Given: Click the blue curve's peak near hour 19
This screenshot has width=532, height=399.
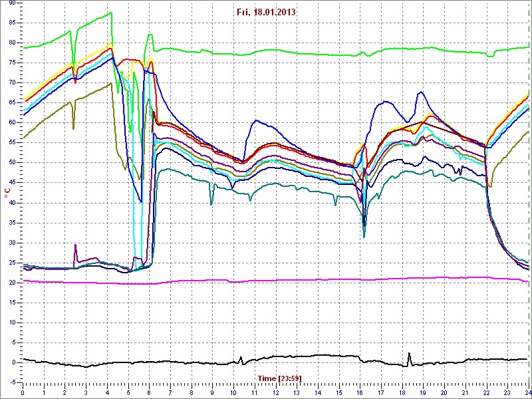Looking at the screenshot, I should click(x=420, y=92).
